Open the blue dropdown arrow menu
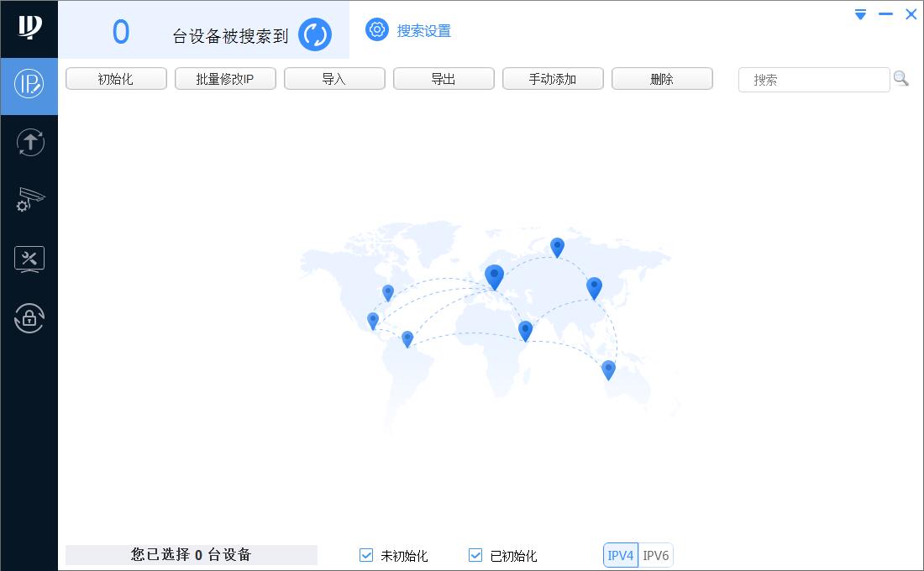Viewport: 924px width, 571px height. coord(859,14)
